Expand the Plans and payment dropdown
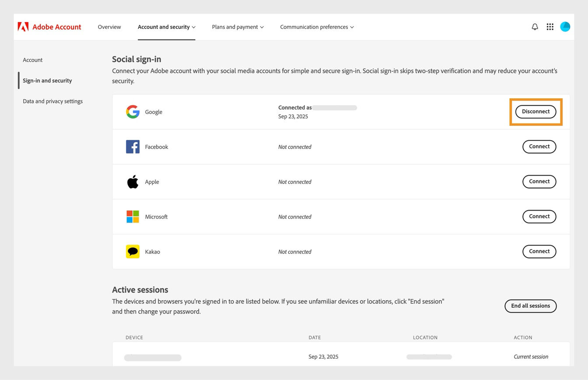588x380 pixels. (238, 27)
